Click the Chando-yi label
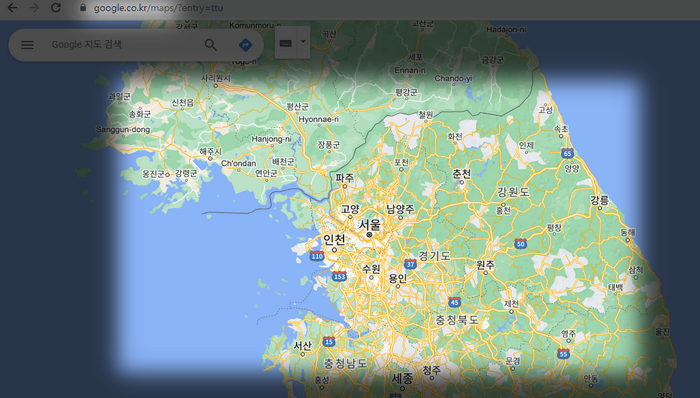The image size is (700, 398). pos(453,78)
